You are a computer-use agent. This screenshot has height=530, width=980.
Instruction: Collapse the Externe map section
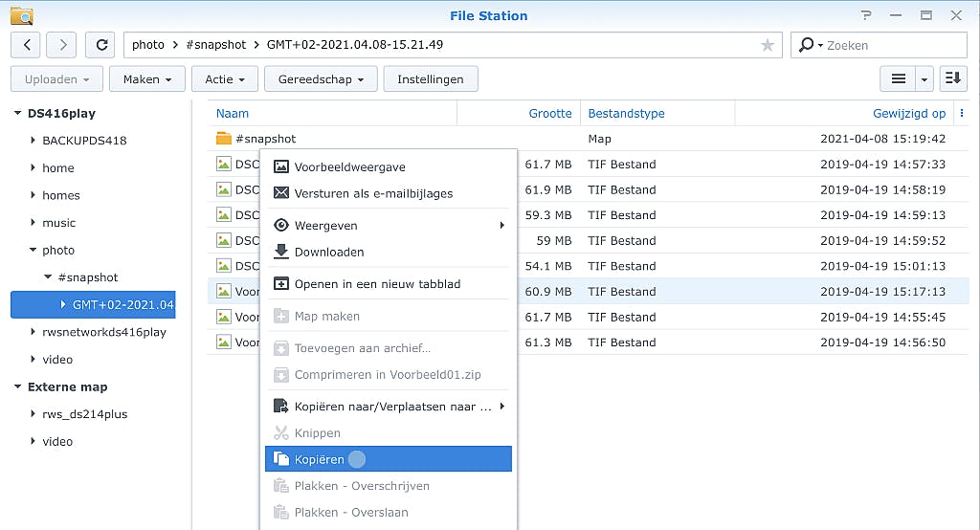(17, 387)
